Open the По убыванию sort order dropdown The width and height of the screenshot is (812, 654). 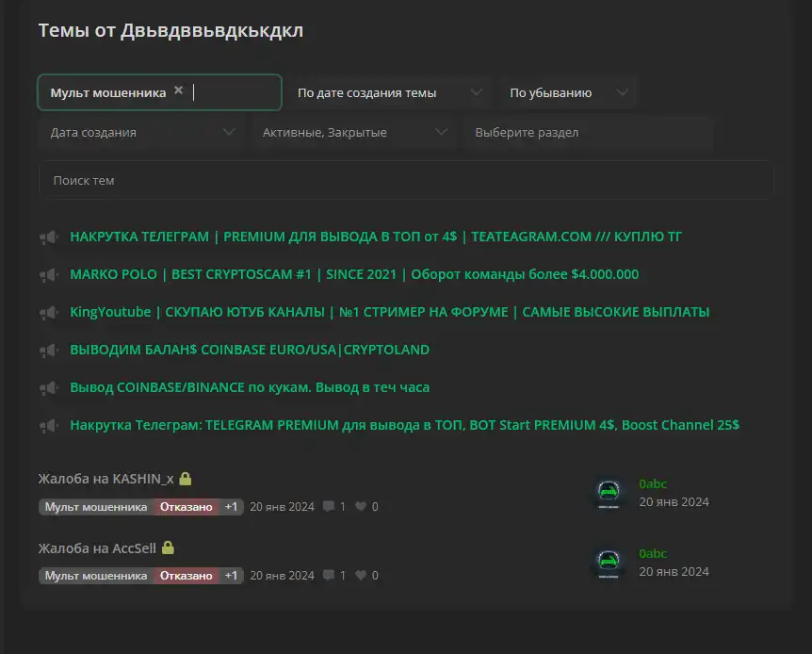[568, 92]
